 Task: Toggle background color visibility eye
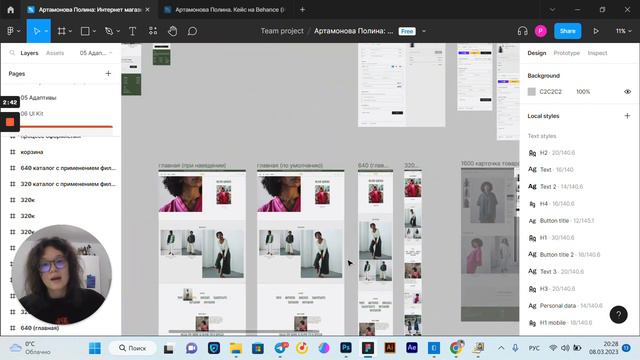pos(627,91)
